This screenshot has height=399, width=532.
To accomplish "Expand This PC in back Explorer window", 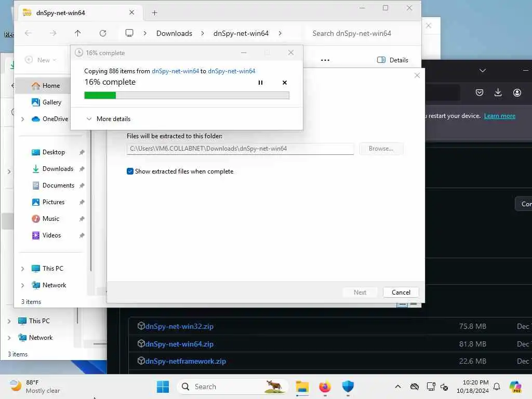I will (x=9, y=321).
